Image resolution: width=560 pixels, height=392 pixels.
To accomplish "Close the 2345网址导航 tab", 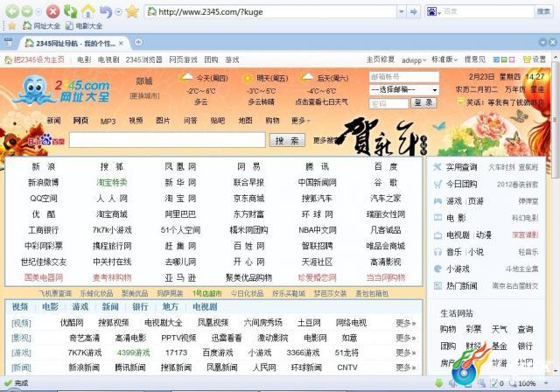I will [121, 43].
